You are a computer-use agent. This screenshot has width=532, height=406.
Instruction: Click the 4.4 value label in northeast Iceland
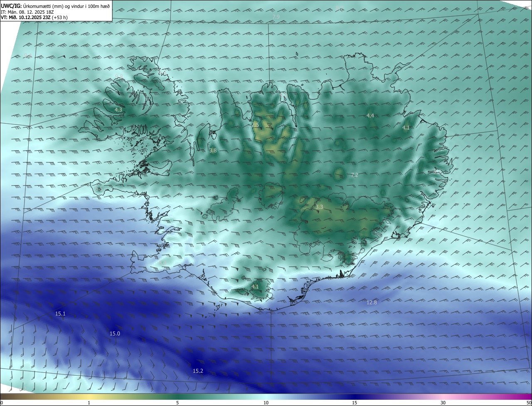[370, 115]
